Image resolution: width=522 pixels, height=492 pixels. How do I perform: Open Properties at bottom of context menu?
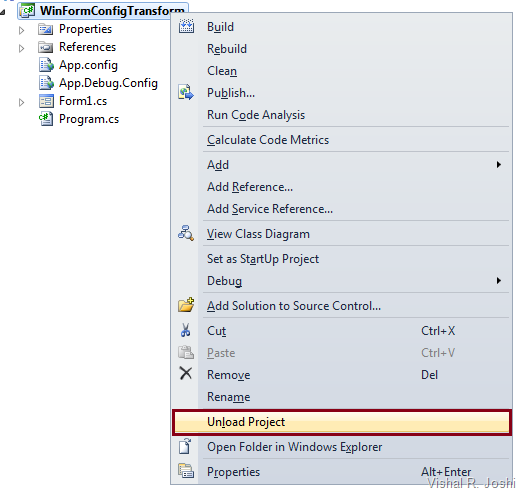point(342,472)
